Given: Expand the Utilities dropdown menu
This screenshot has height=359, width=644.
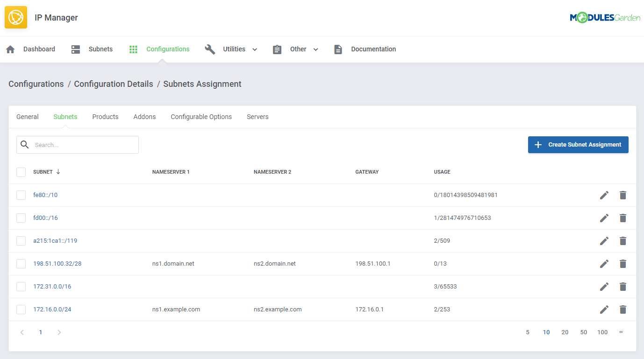Looking at the screenshot, I should point(255,49).
